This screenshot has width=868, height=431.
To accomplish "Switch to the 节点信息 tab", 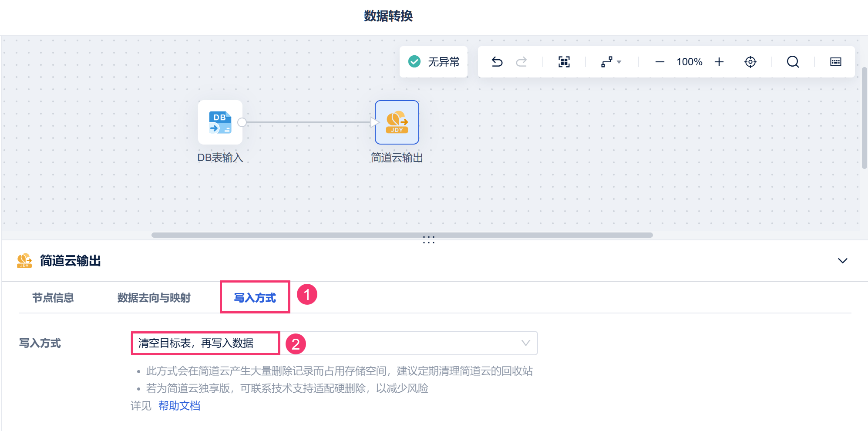I will click(53, 298).
